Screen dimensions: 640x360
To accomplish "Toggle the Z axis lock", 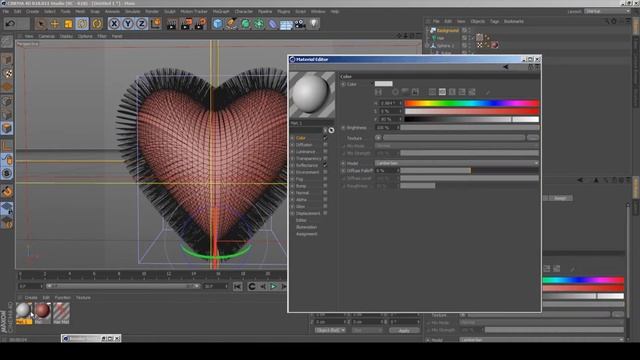I will tap(141, 24).
